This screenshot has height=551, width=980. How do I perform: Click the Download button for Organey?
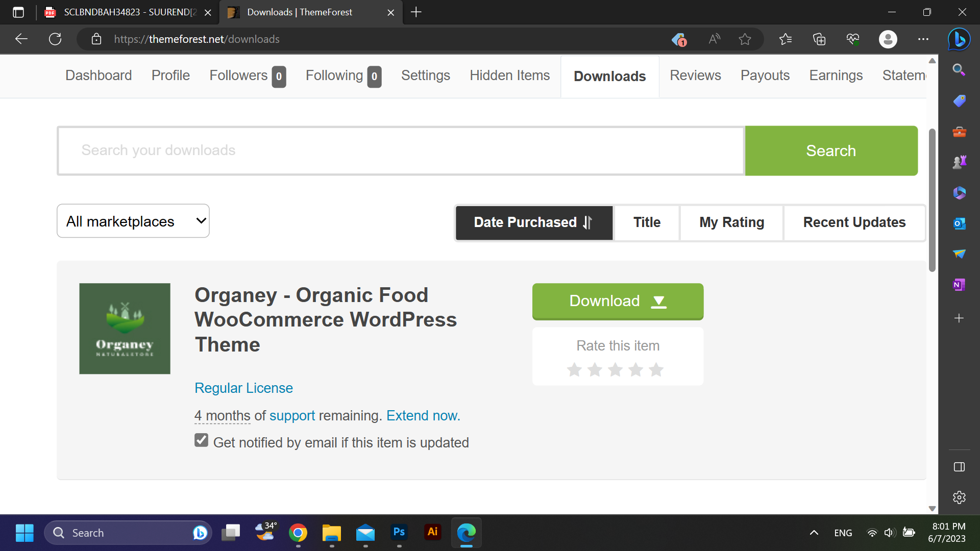click(x=618, y=301)
